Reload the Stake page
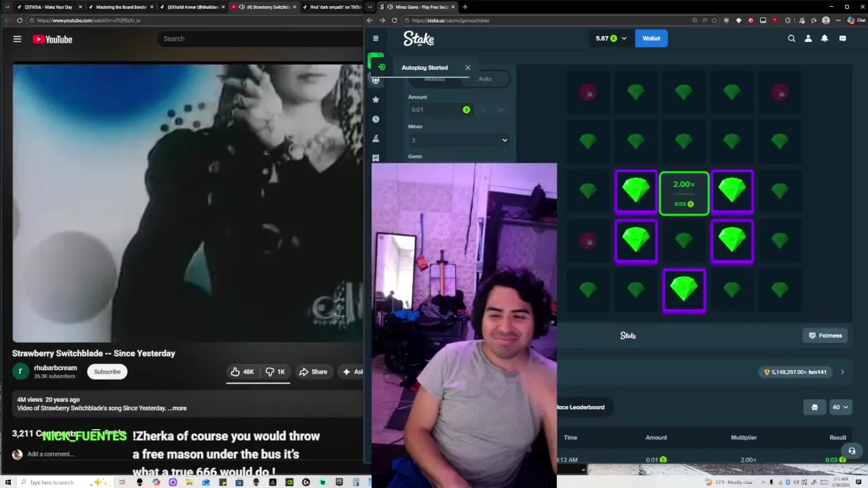 (394, 20)
